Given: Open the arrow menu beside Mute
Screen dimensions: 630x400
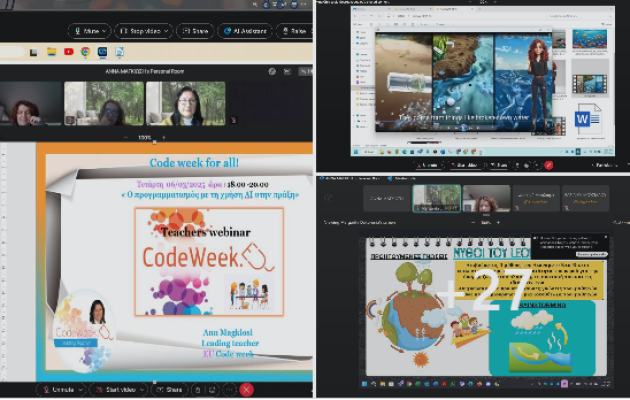Looking at the screenshot, I should click(104, 31).
